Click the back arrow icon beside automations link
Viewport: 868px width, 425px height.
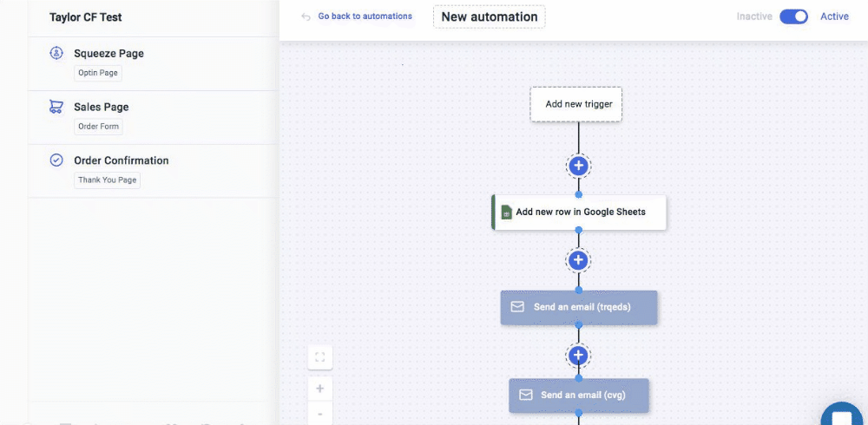(306, 16)
